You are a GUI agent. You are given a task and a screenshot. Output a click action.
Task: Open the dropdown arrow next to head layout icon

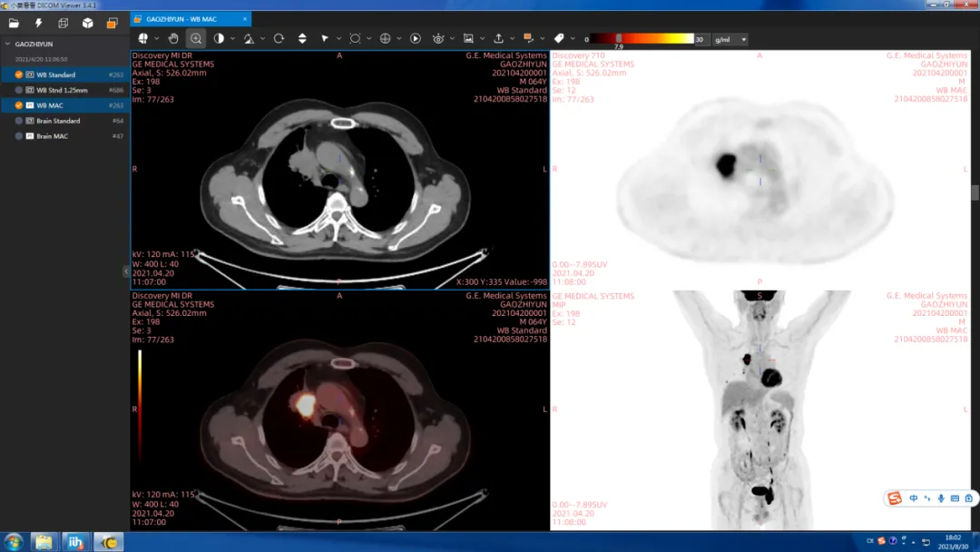pos(156,39)
